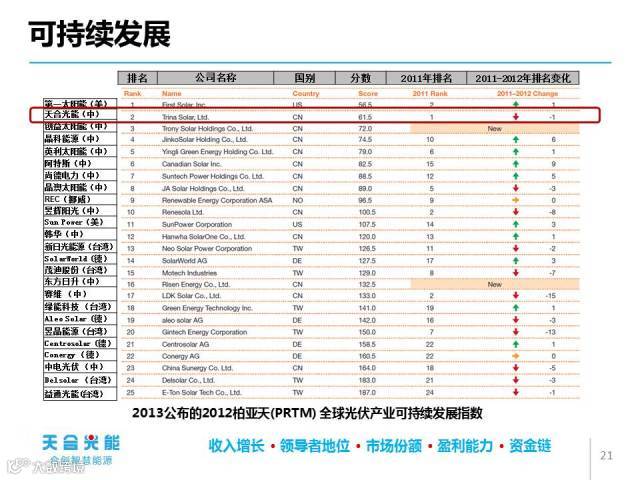Click the 国别 header cell

(x=304, y=78)
